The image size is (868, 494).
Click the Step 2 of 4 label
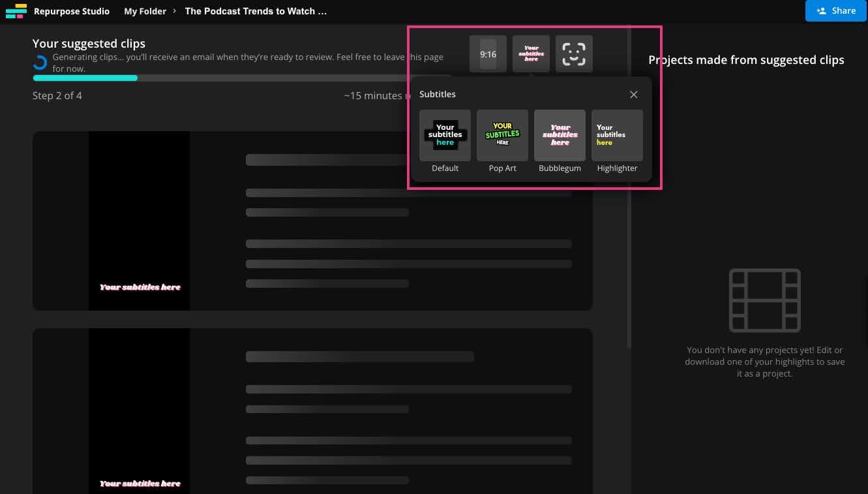[x=57, y=95]
